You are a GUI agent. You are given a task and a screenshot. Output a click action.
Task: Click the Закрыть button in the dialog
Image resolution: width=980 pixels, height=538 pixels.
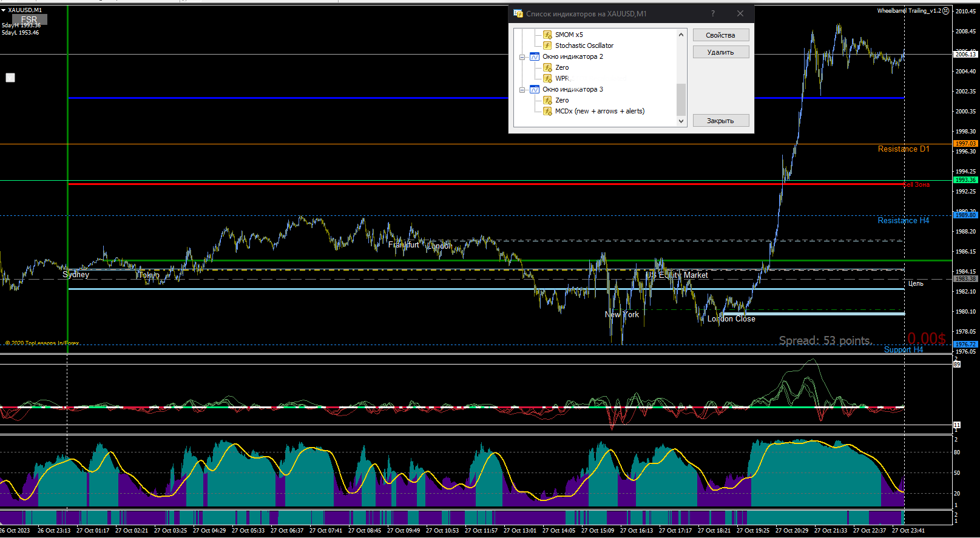click(720, 121)
